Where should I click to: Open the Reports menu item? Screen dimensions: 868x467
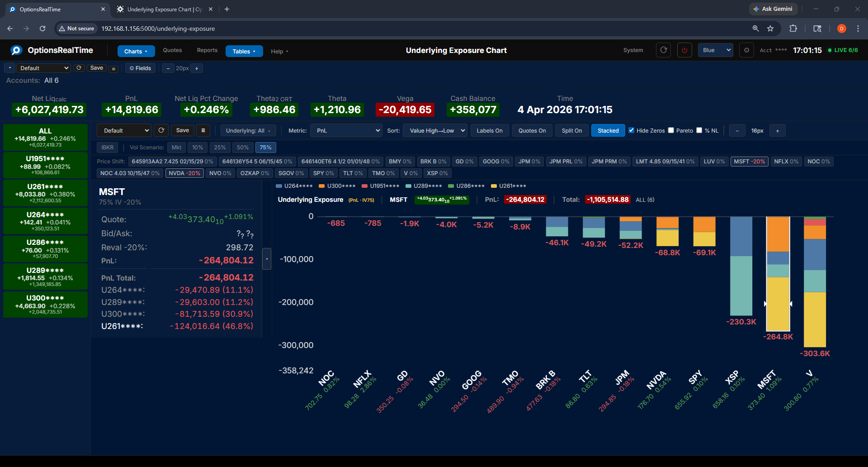coord(207,50)
